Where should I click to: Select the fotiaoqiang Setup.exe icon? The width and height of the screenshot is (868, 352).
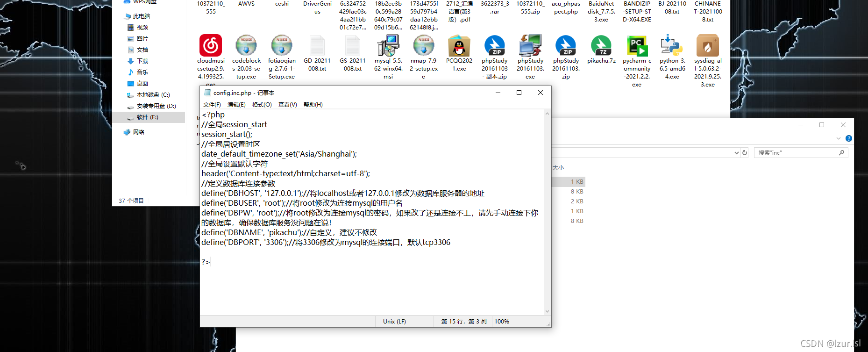click(282, 46)
